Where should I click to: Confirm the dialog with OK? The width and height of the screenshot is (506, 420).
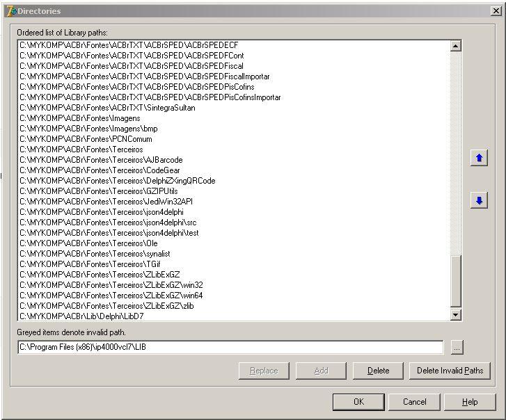358,402
